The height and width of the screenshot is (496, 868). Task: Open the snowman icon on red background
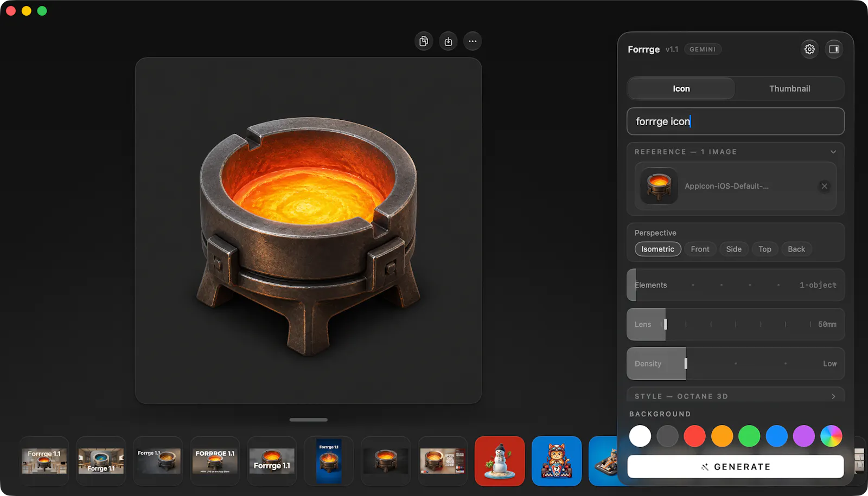[500, 461]
